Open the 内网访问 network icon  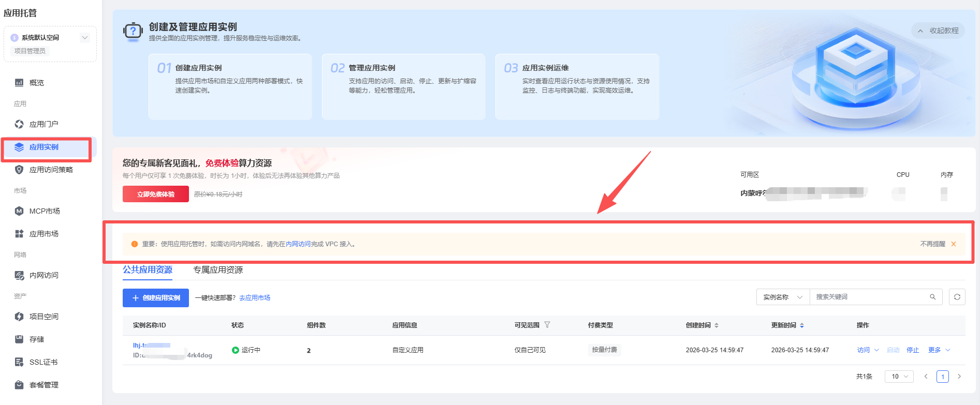(x=19, y=275)
